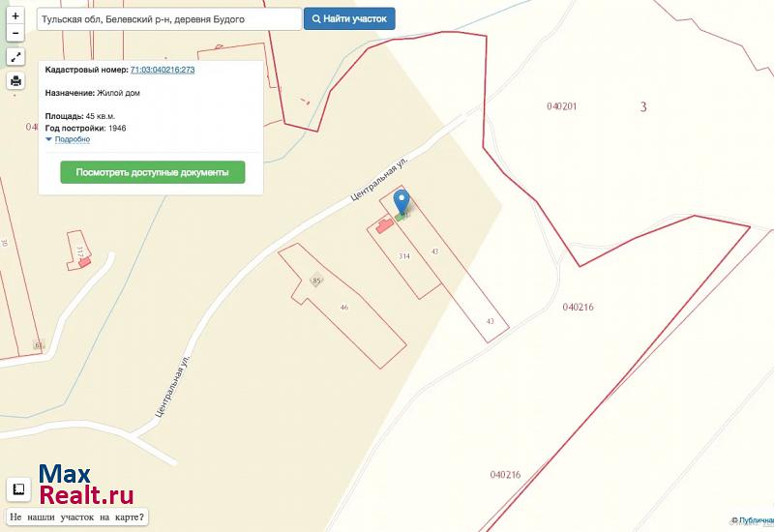This screenshot has width=774, height=532.
Task: Open the layers icon at bottom left
Action: 18,489
